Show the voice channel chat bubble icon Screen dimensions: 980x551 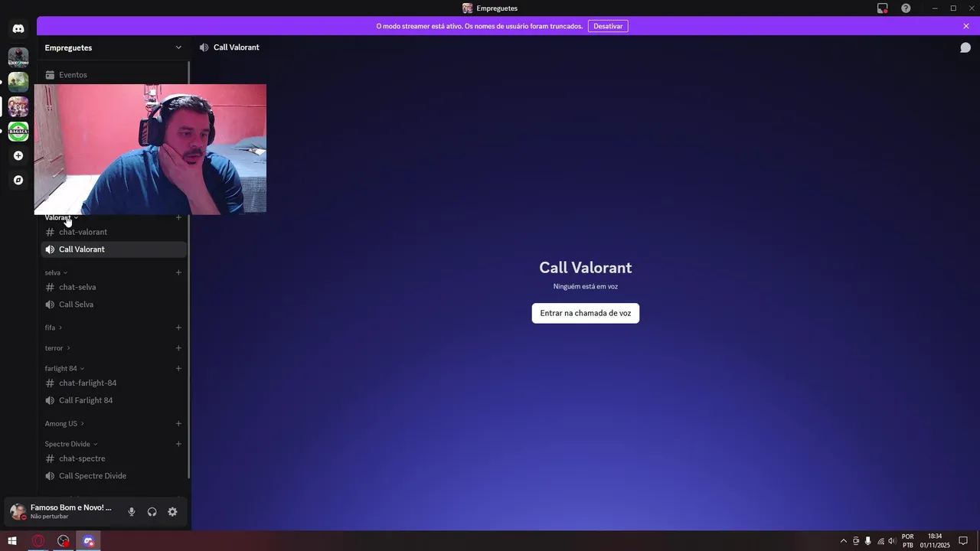pos(965,47)
